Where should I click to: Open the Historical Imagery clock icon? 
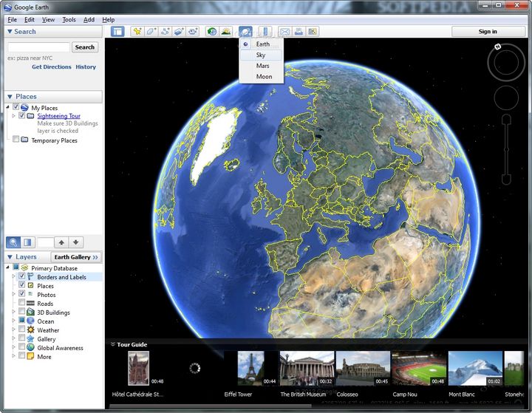(x=212, y=32)
